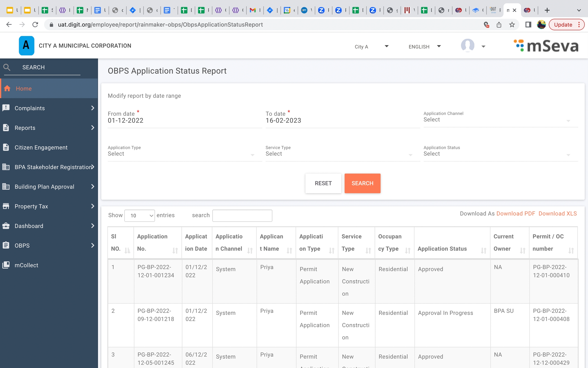588x368 pixels.
Task: Click the user profile avatar
Action: (468, 46)
